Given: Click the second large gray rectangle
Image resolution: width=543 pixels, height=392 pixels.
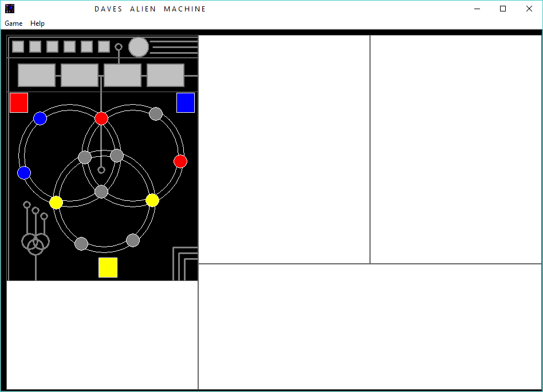Looking at the screenshot, I should tap(80, 75).
